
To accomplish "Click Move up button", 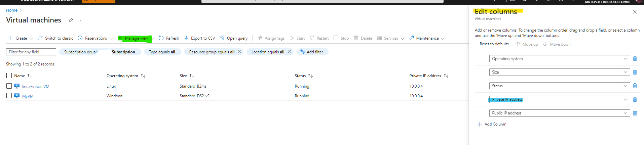I will 527,44.
